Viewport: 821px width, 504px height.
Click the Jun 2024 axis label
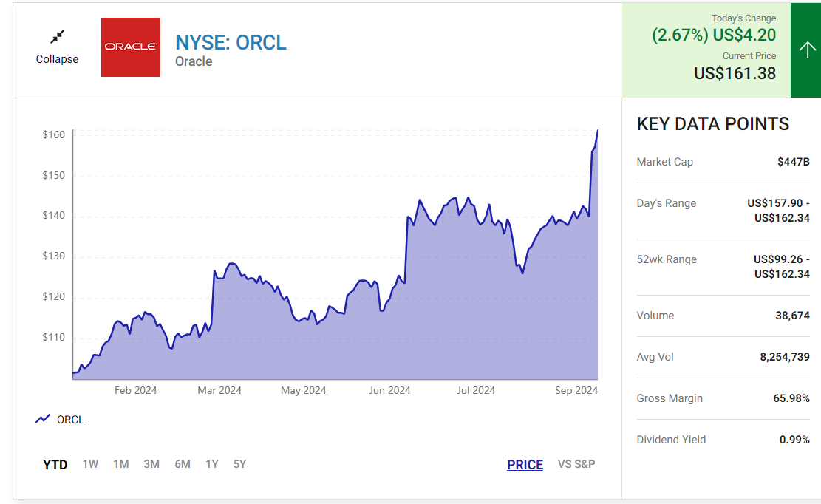[389, 390]
